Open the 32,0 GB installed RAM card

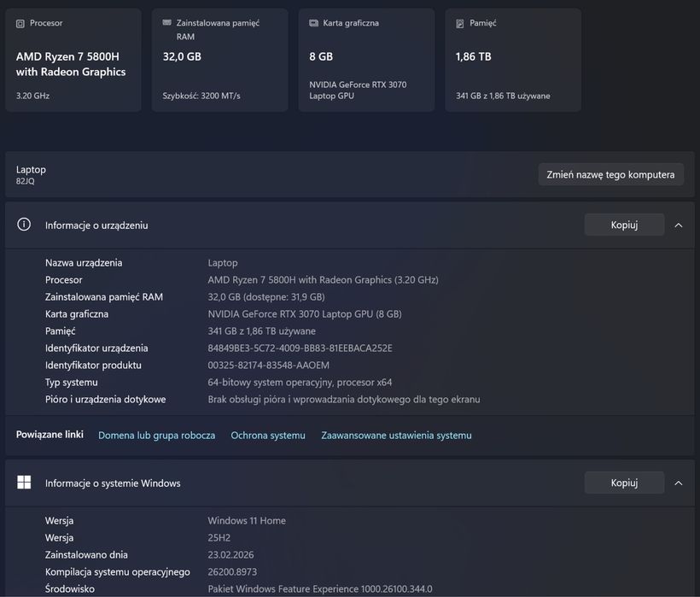(219, 60)
